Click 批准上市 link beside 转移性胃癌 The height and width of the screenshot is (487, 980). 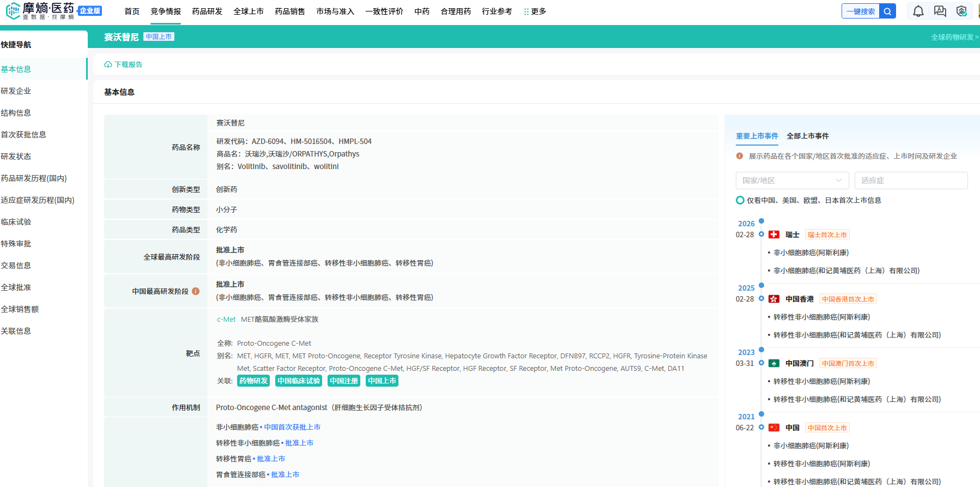(271, 459)
